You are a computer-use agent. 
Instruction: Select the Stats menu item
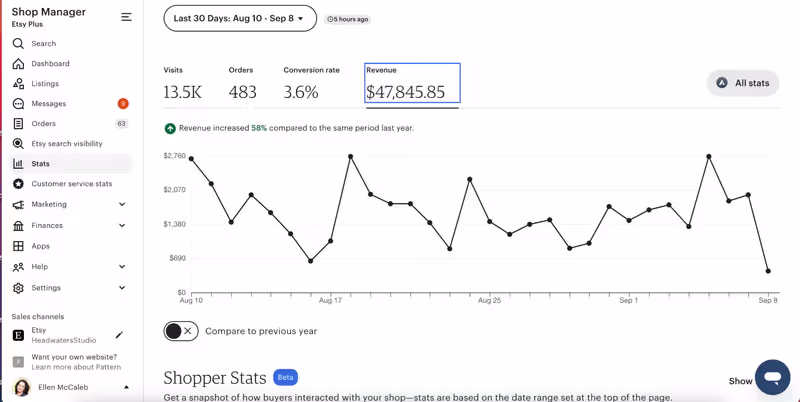[x=40, y=164]
